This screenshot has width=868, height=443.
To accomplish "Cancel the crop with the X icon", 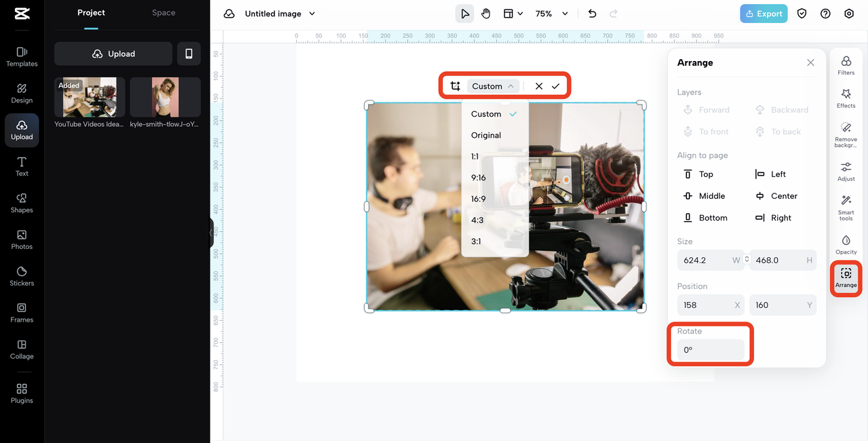I will pyautogui.click(x=538, y=86).
